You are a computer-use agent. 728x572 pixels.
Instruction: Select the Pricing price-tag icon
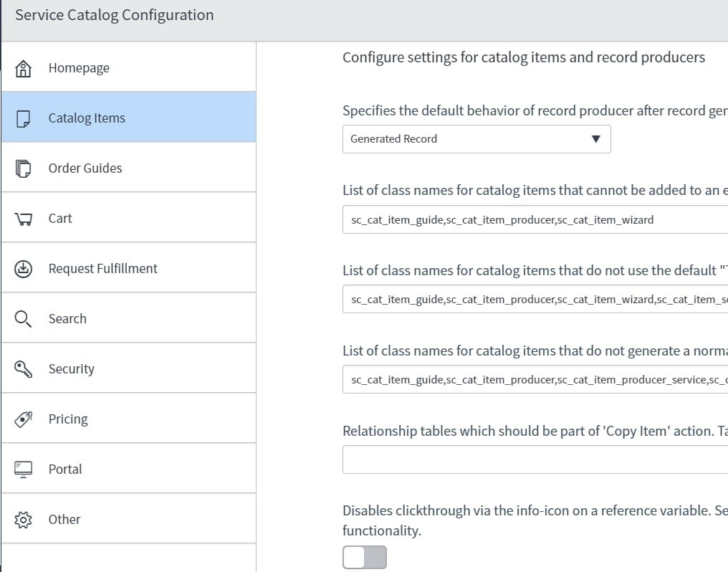click(24, 418)
